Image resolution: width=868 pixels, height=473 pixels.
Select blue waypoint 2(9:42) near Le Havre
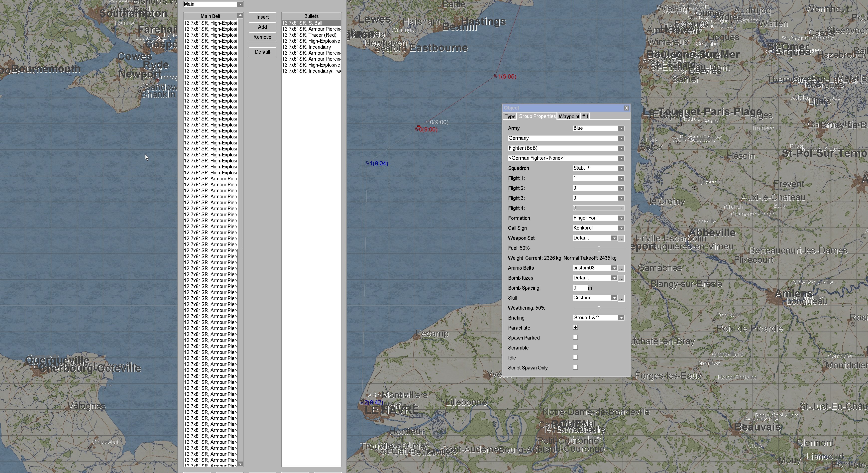point(362,402)
